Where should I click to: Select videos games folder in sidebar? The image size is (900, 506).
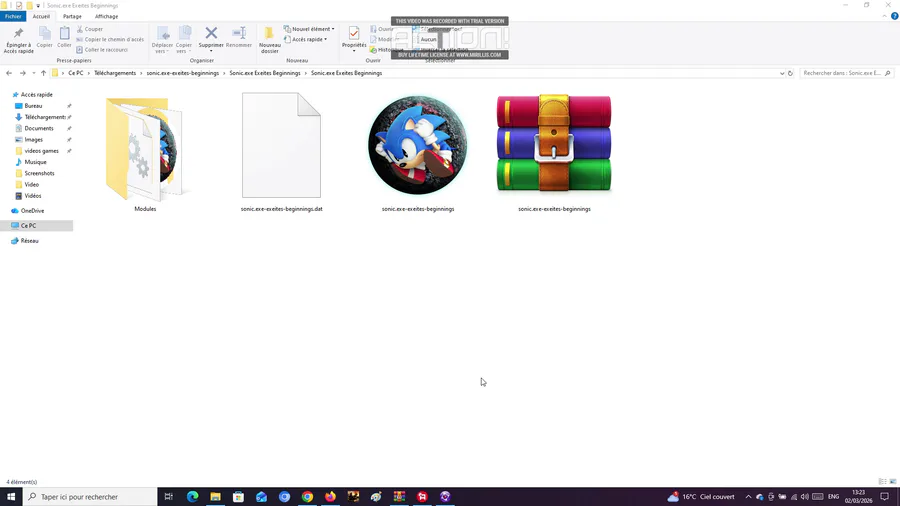pyautogui.click(x=41, y=151)
